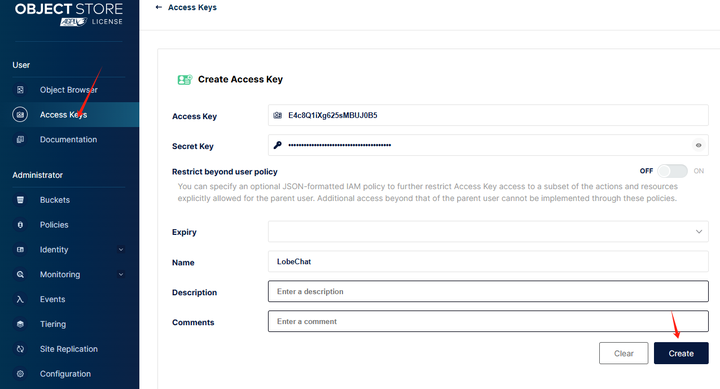The image size is (720, 389).
Task: Open the Expiry dropdown
Action: tap(488, 231)
